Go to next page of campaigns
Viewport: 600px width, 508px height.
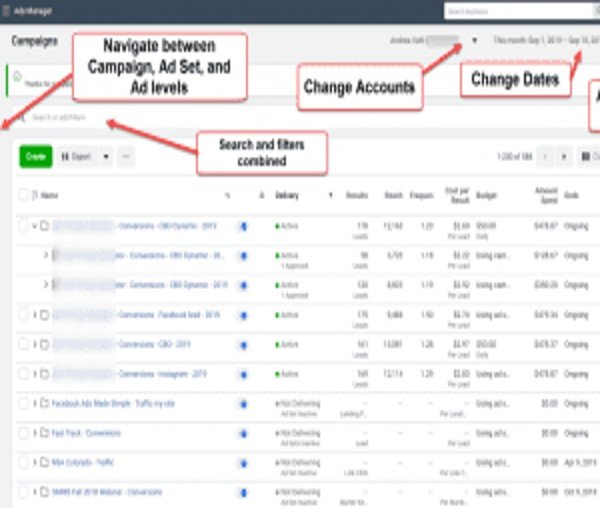(x=564, y=156)
